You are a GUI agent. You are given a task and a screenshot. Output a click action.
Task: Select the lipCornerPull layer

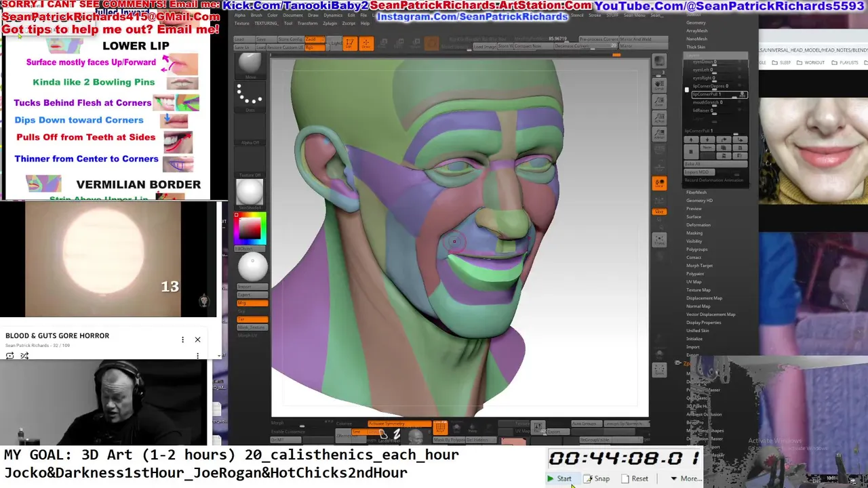coord(719,95)
